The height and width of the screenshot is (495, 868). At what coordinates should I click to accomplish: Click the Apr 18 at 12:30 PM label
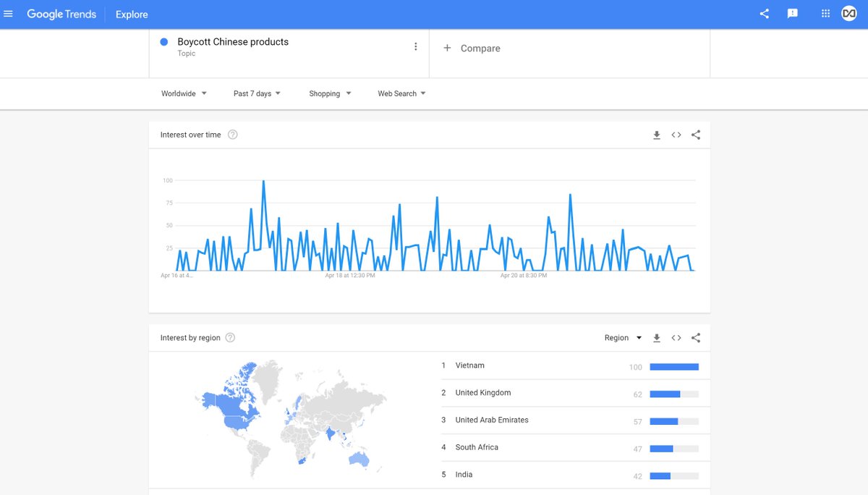click(350, 276)
